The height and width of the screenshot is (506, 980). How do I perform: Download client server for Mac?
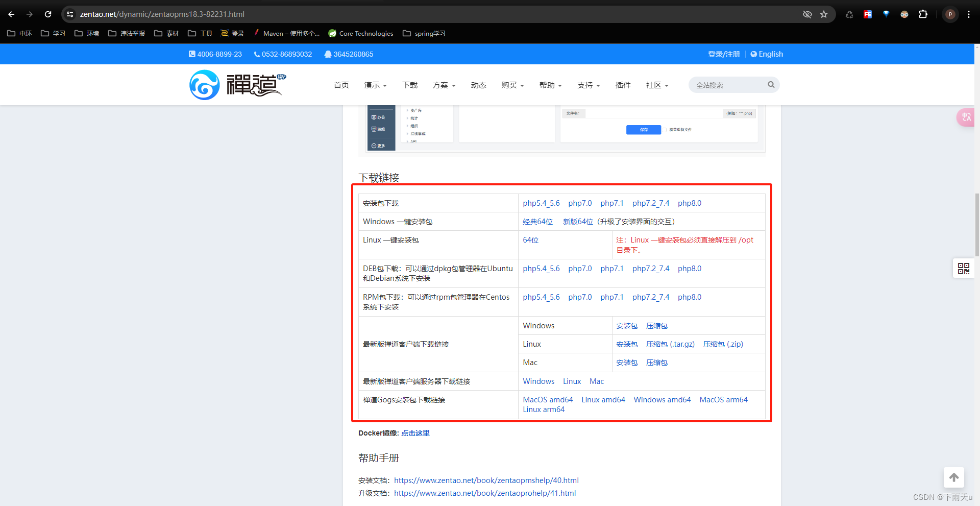pos(596,381)
